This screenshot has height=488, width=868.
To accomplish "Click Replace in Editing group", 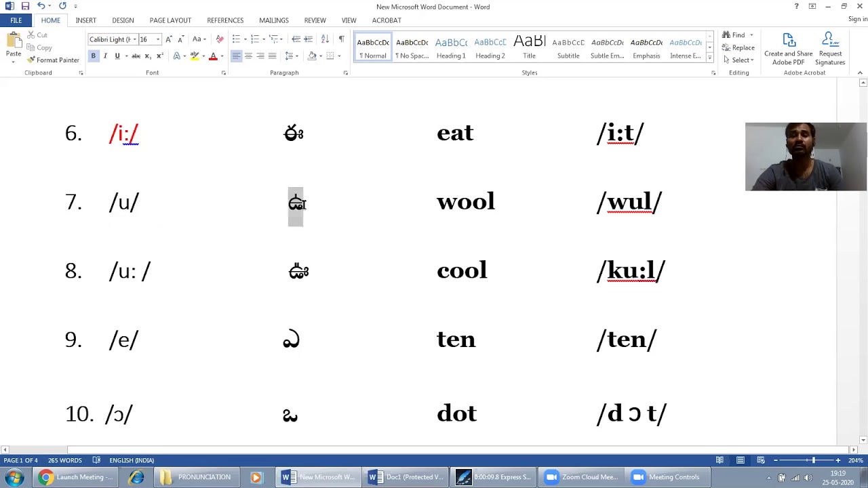I will 738,48.
